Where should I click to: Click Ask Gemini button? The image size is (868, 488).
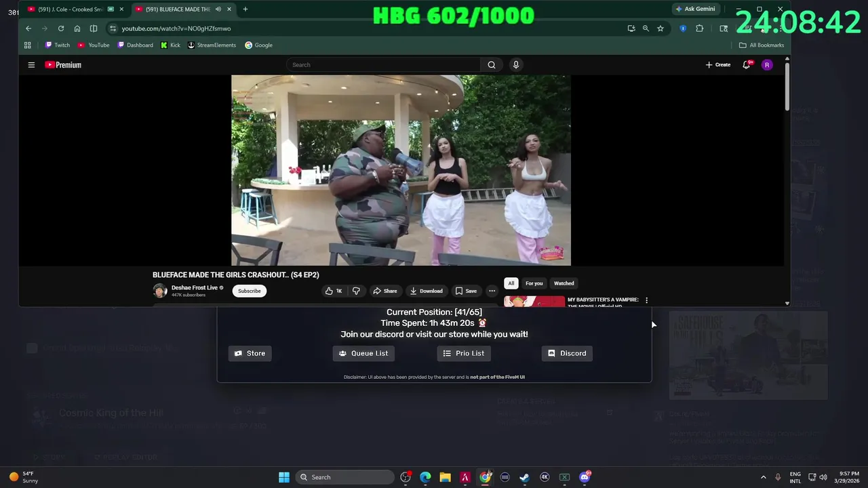[695, 9]
